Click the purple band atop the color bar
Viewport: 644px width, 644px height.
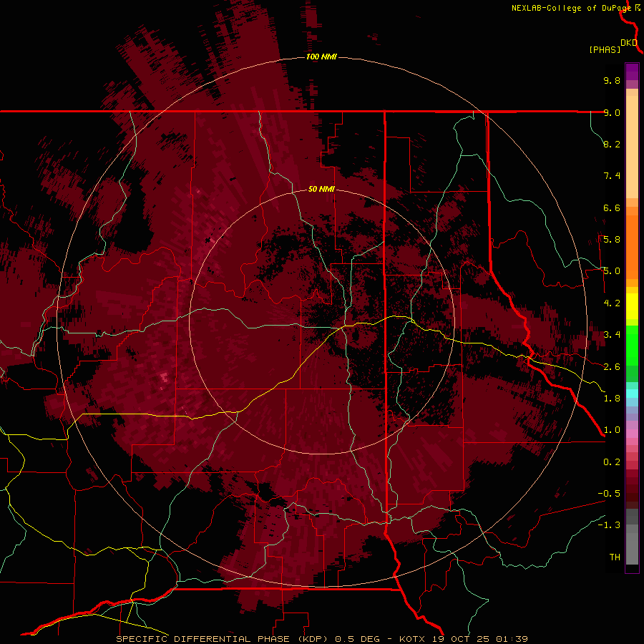coord(632,72)
